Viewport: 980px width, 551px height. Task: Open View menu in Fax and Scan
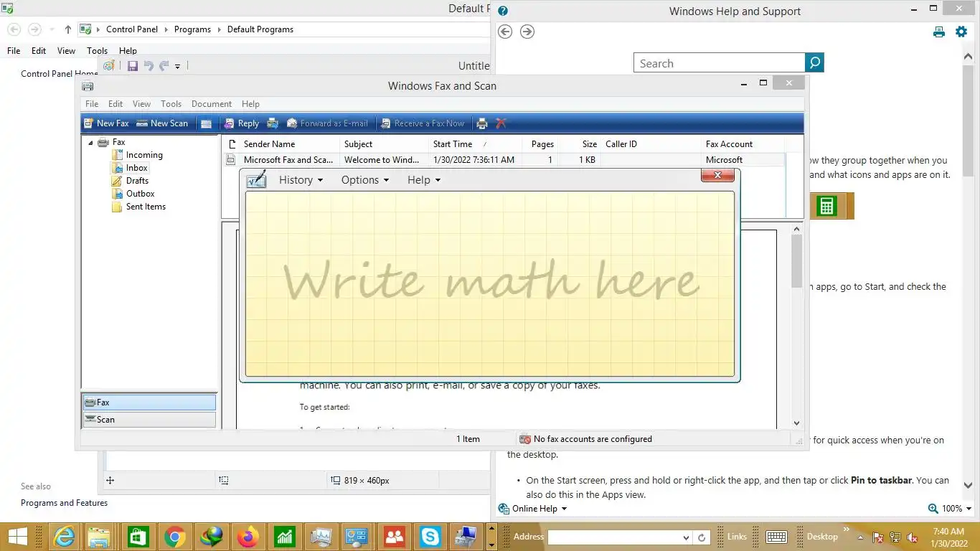pyautogui.click(x=141, y=104)
